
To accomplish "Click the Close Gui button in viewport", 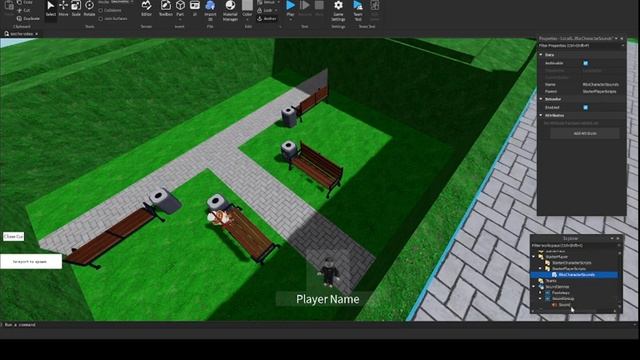I will [13, 236].
